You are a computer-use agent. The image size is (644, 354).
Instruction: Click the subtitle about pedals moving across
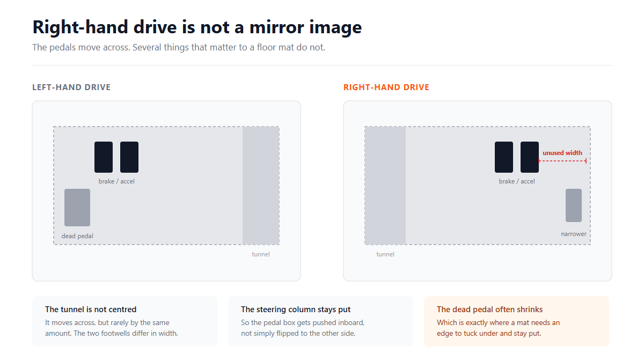(179, 47)
